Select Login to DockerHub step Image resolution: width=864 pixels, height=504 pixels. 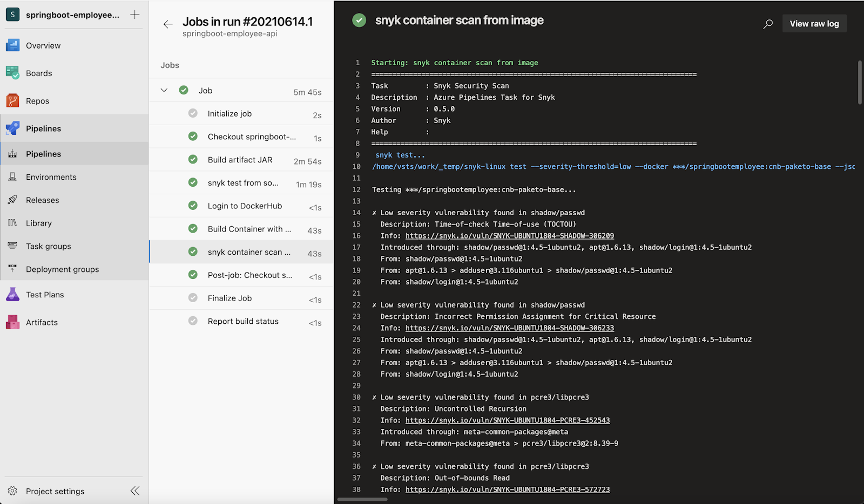click(x=241, y=206)
